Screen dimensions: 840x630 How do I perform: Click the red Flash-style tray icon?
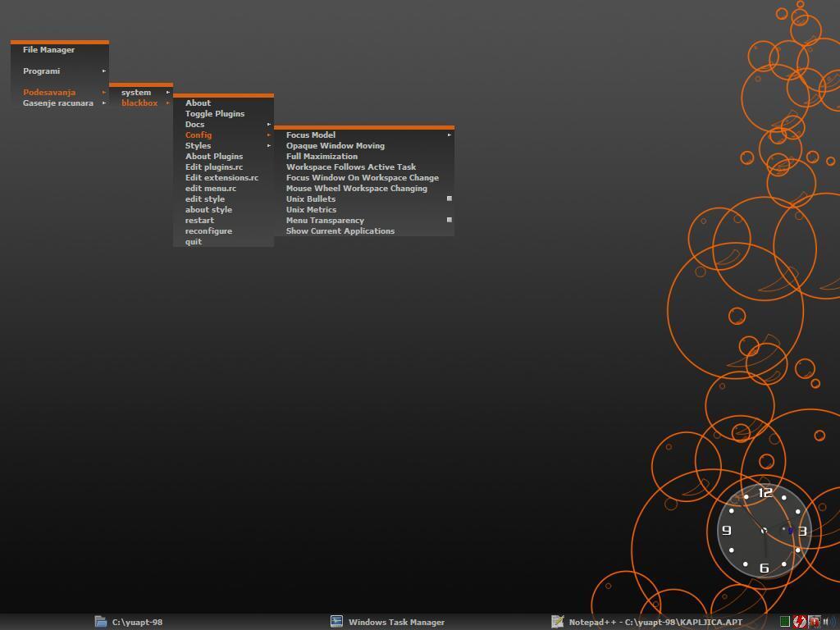tap(799, 622)
